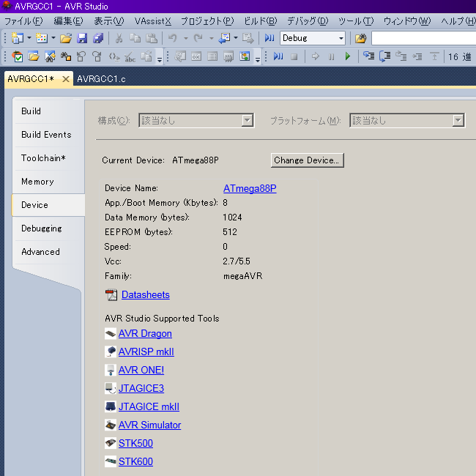Open the デバッグ(D) menu
476x476 pixels.
(x=308, y=21)
